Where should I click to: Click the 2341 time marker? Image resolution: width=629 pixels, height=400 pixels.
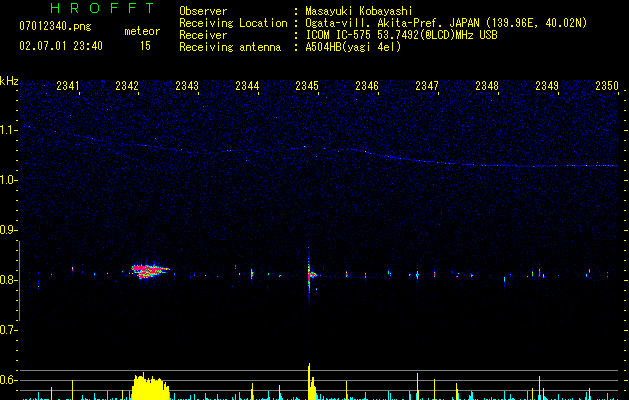pos(68,86)
